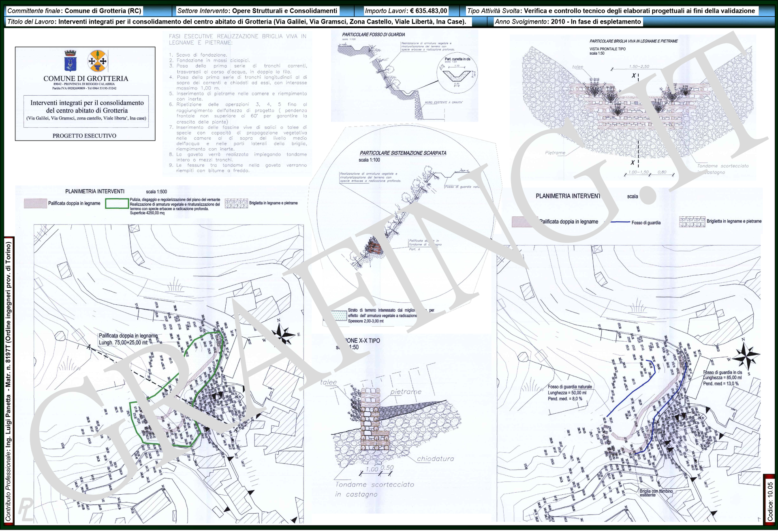
Task: Click the pink Palificata doppia legend swatch on left
Action: 35,203
